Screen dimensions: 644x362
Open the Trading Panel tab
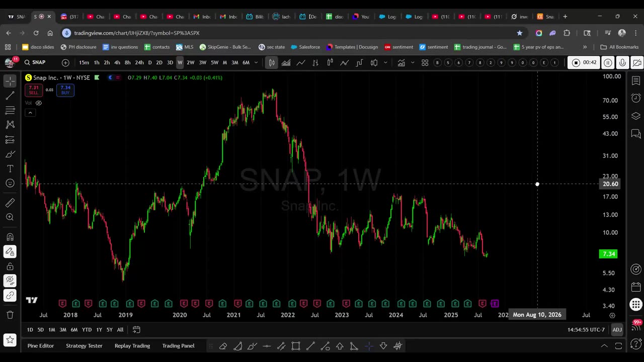tap(178, 346)
